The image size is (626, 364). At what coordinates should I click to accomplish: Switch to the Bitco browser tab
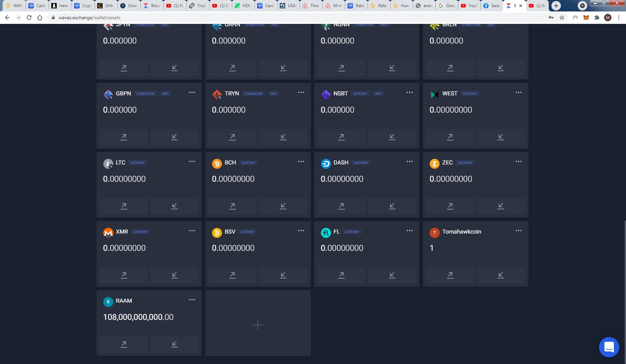click(152, 6)
